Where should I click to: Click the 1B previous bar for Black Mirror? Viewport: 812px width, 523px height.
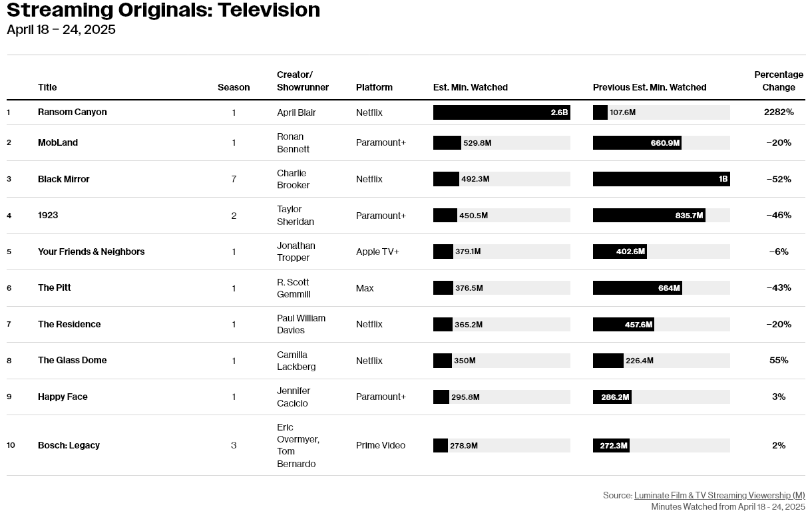(662, 179)
